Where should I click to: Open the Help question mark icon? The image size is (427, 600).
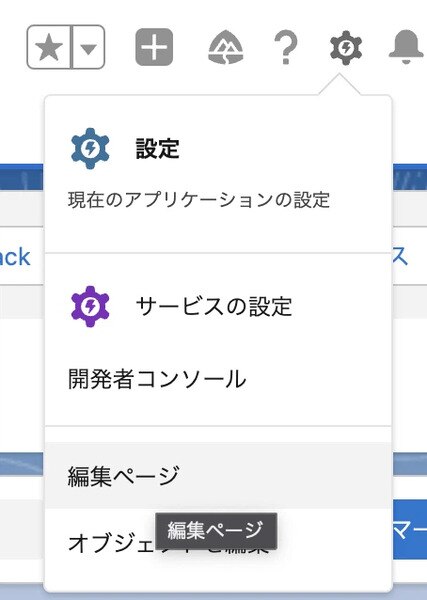pos(286,47)
